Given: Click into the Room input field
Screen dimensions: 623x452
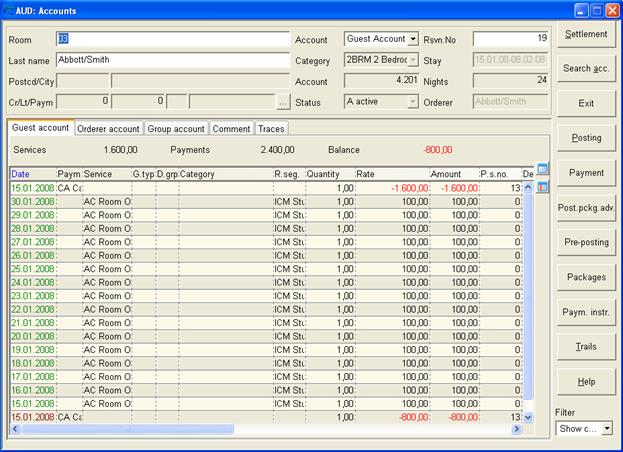Looking at the screenshot, I should coord(173,39).
